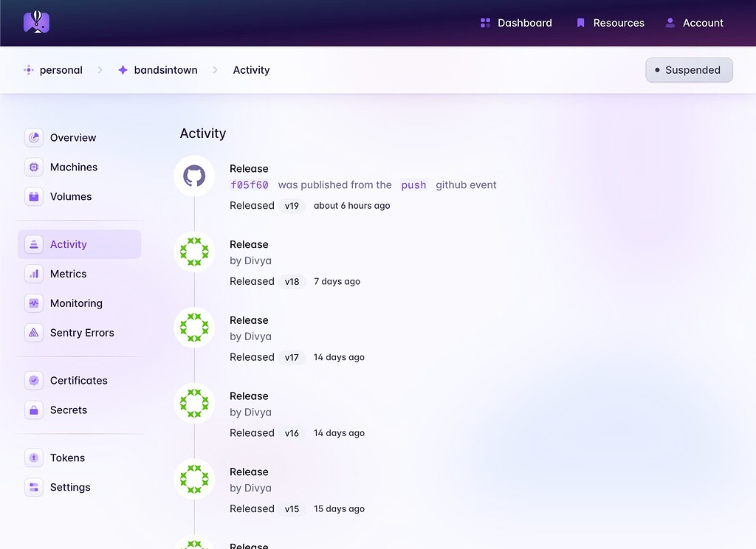Select the Sentry Errors icon

(x=33, y=333)
